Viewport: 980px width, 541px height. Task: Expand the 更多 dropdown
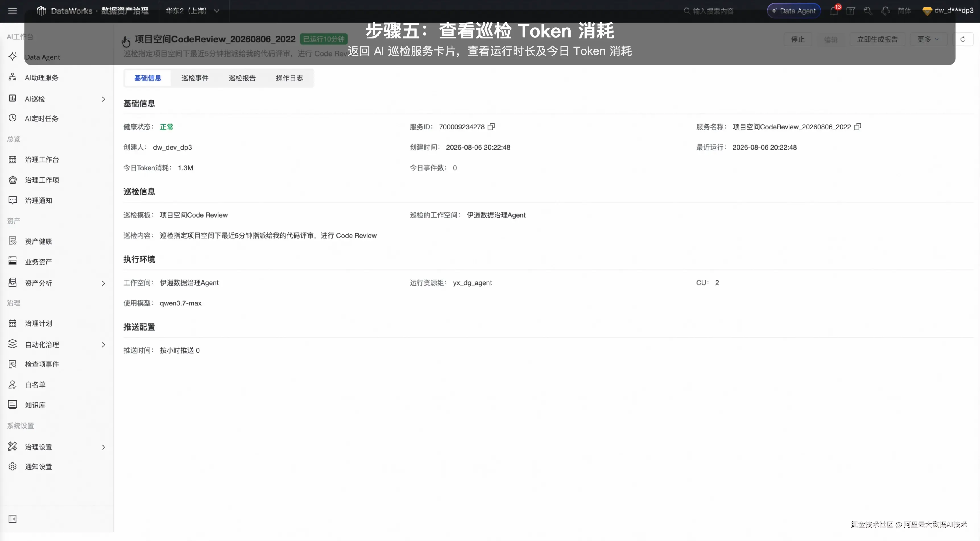tap(928, 39)
